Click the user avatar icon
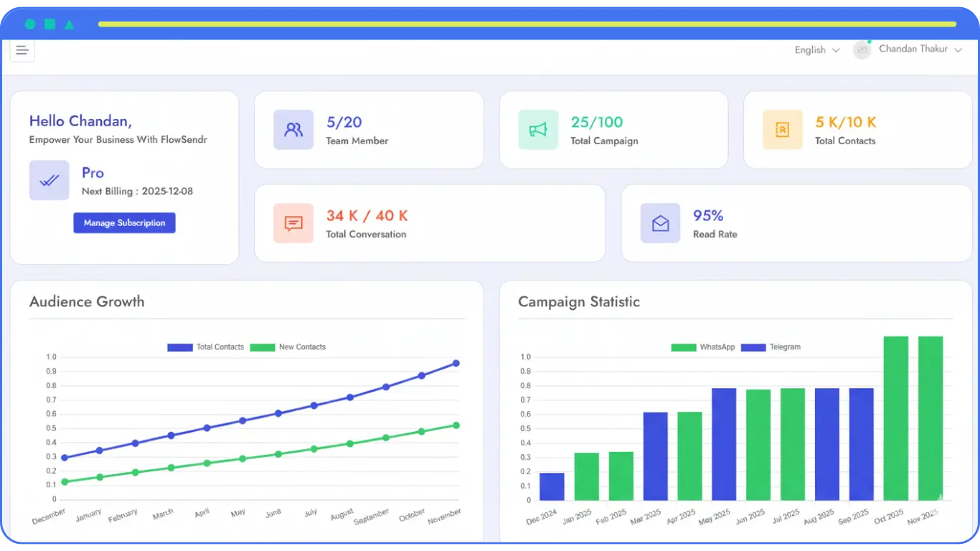 pos(862,50)
